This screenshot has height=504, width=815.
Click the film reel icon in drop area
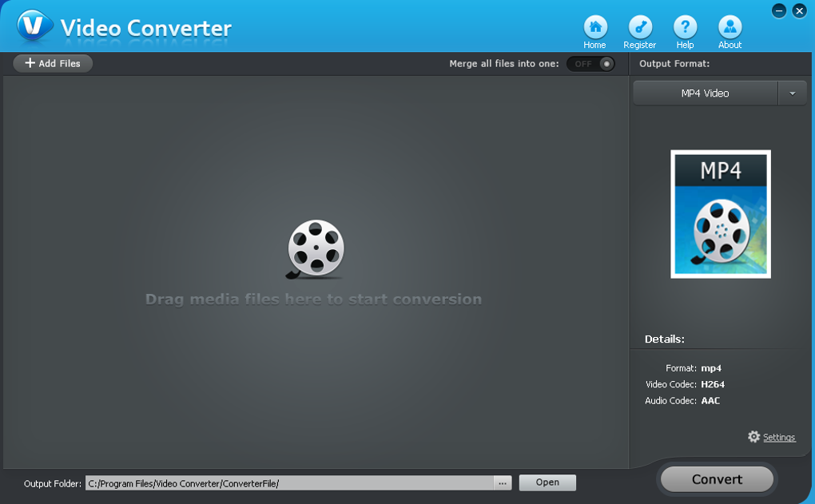[315, 249]
